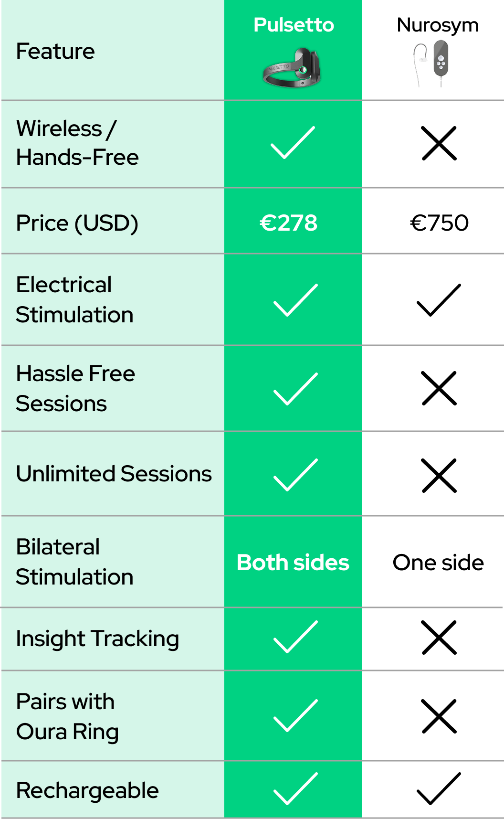The height and width of the screenshot is (819, 504).
Task: Click the Hassle Free Sessions checkmark
Action: click(295, 389)
